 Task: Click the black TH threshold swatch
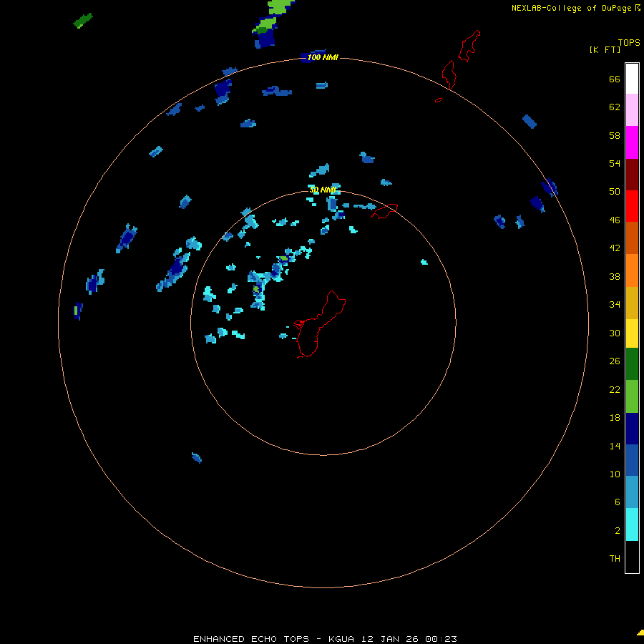point(632,557)
